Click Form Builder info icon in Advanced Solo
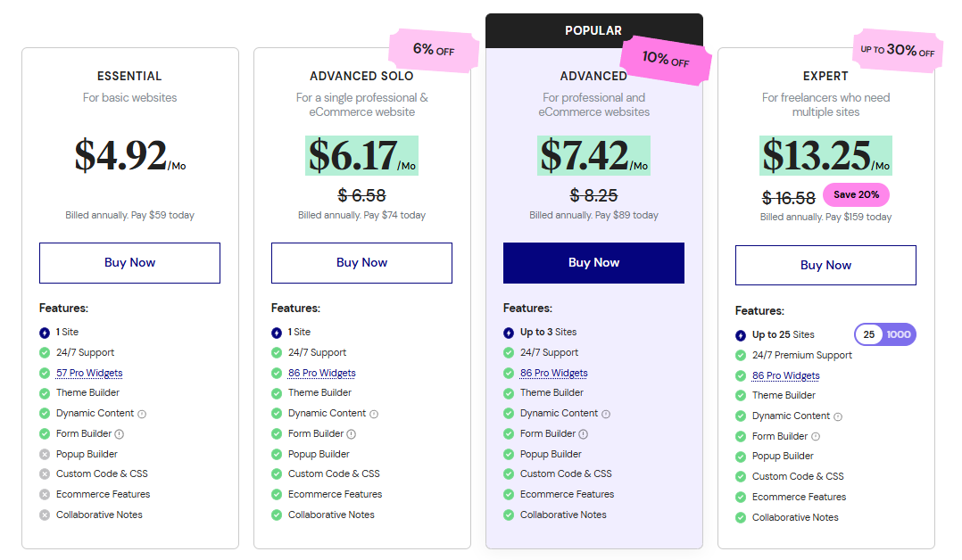 tap(352, 434)
